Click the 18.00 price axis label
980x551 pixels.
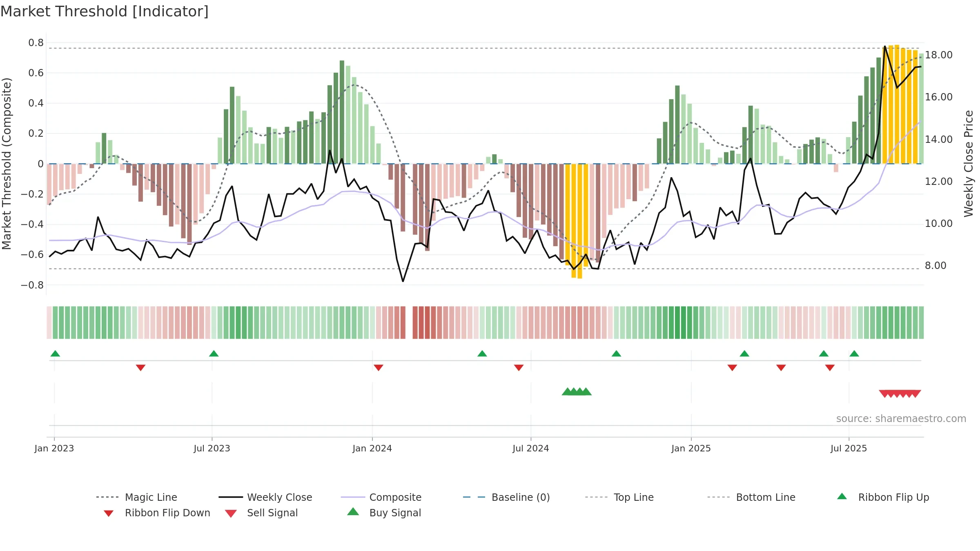click(x=939, y=55)
